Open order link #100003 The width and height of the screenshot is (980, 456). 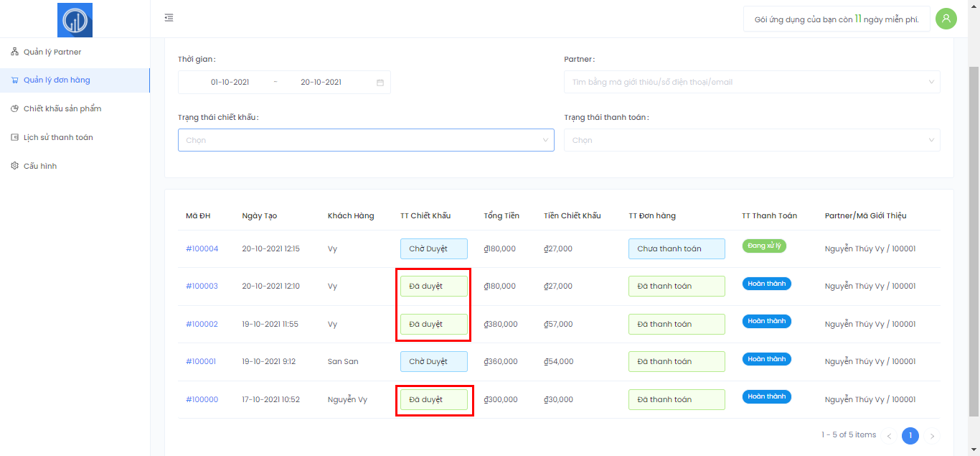pyautogui.click(x=202, y=286)
